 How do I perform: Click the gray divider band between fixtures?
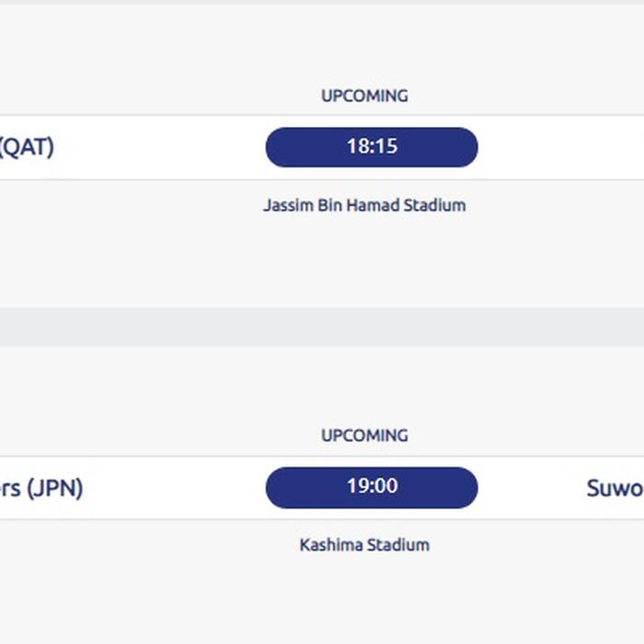(322, 327)
